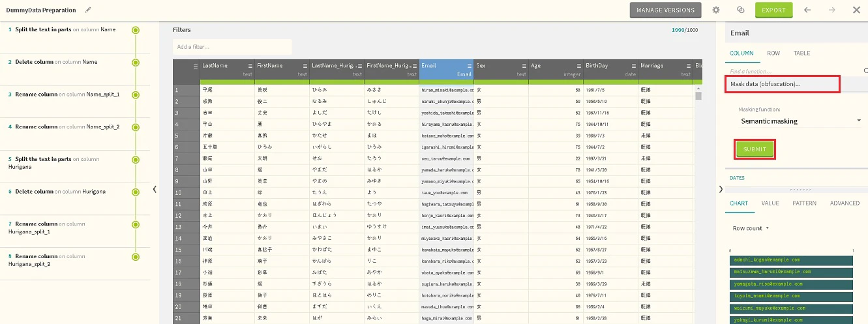Viewport: 868px width, 324px height.
Task: Open the settings gear icon
Action: (x=716, y=10)
